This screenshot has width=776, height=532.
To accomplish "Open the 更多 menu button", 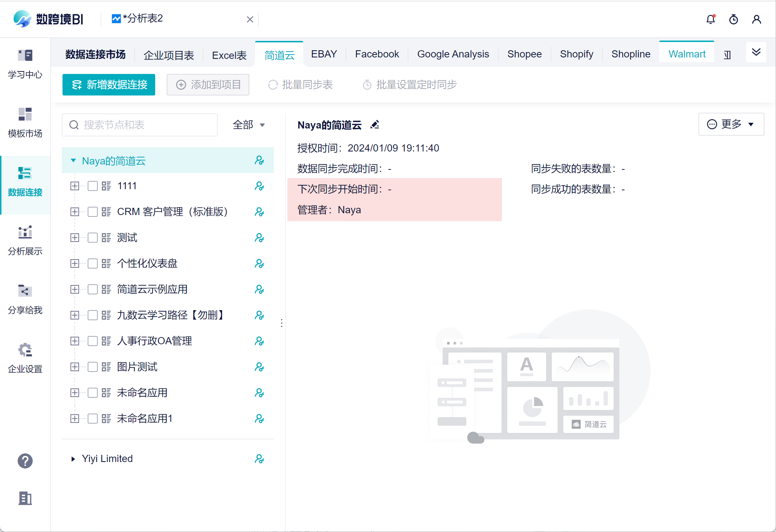I will click(731, 124).
